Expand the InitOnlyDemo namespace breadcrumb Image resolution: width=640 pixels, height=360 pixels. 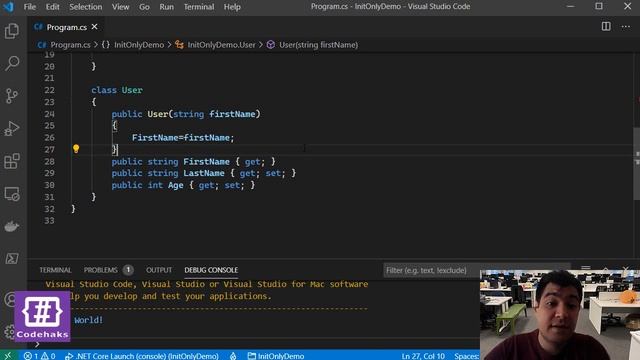tap(133, 45)
